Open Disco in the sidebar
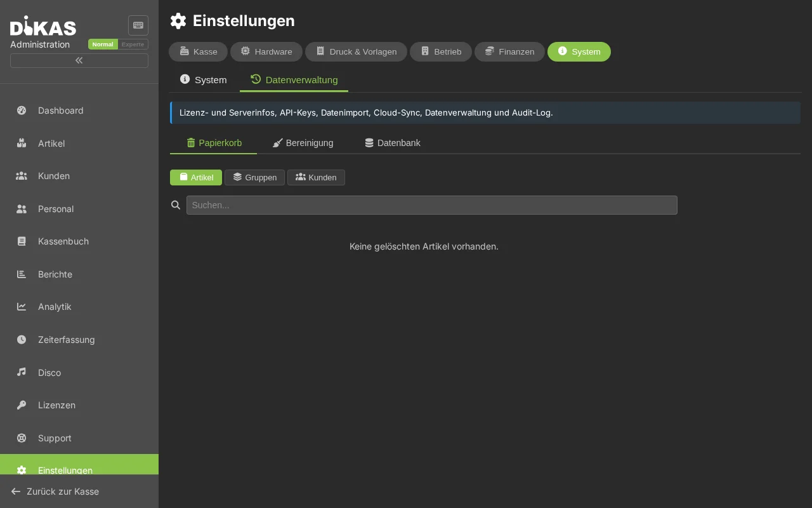 tap(79, 372)
